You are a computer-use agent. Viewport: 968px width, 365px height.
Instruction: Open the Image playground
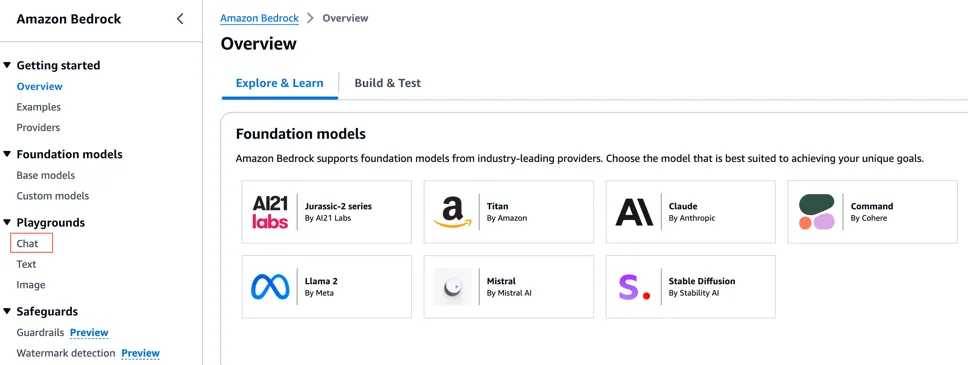click(31, 285)
